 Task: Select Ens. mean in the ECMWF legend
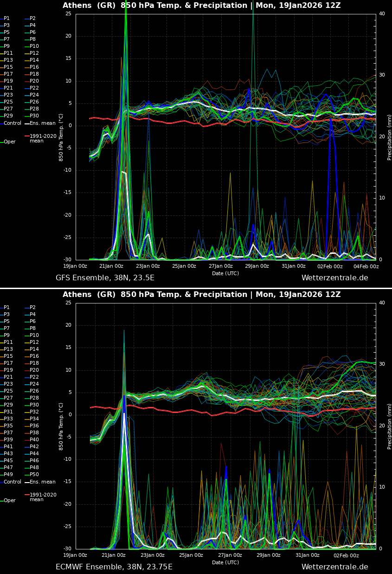(42, 482)
